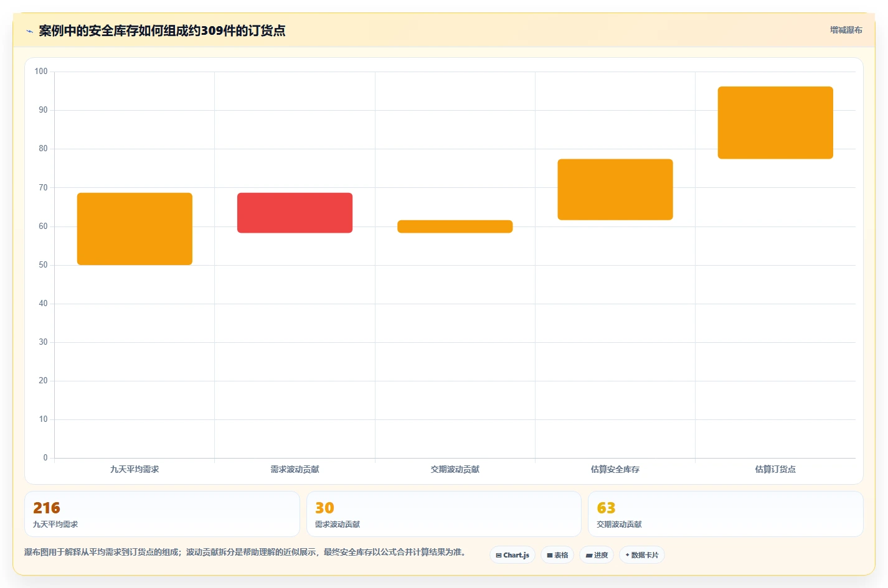Click the Chart.js tag chip
The image size is (888, 588).
click(x=512, y=555)
